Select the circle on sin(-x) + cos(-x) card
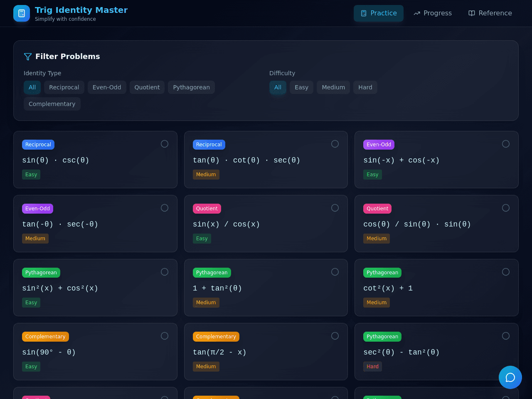The image size is (532, 399). coord(506,144)
